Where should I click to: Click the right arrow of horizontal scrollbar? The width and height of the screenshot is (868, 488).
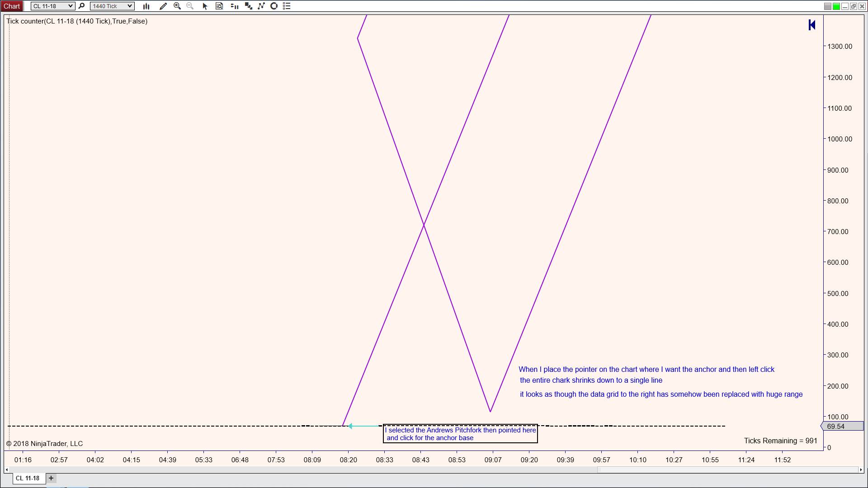point(861,470)
